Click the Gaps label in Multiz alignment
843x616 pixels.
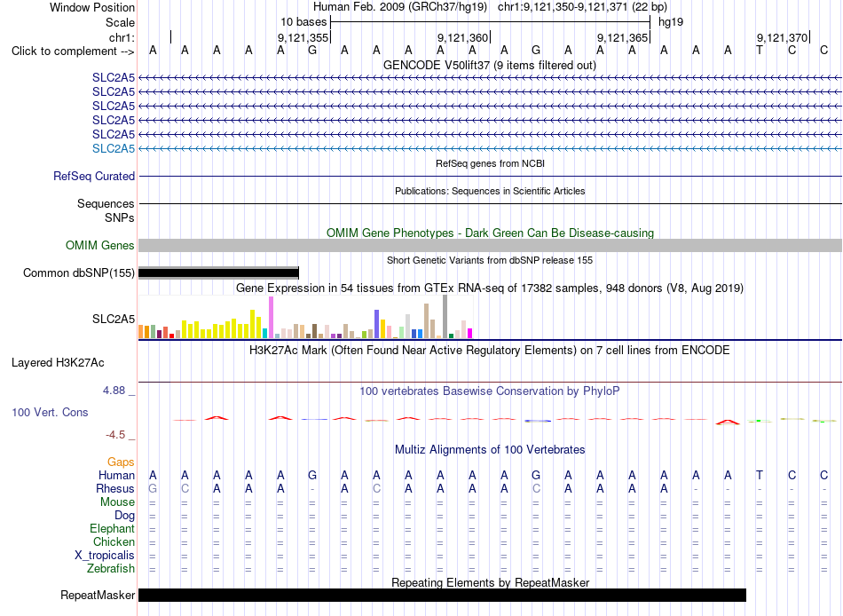tap(121, 462)
